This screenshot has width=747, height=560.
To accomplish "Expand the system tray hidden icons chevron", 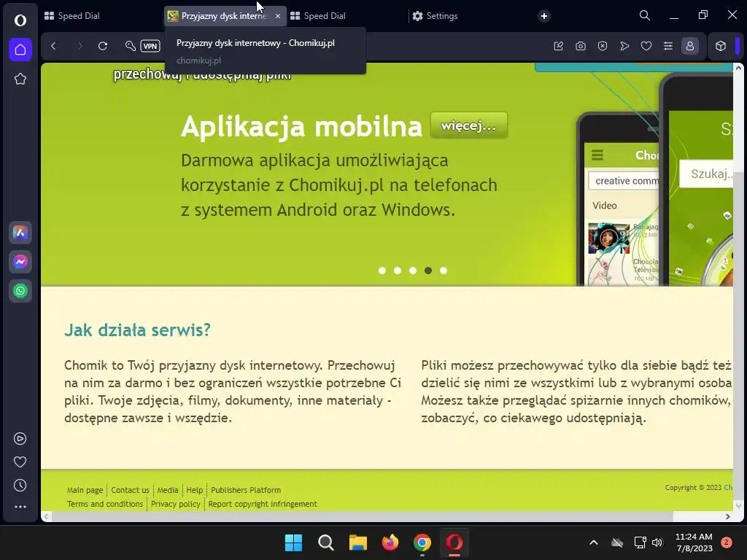I will click(x=594, y=542).
